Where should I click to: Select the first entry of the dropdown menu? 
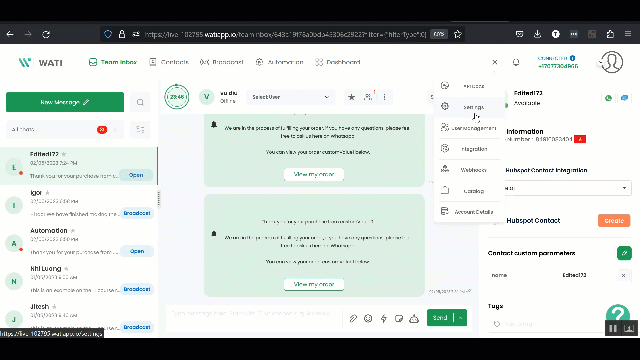[x=469, y=86]
